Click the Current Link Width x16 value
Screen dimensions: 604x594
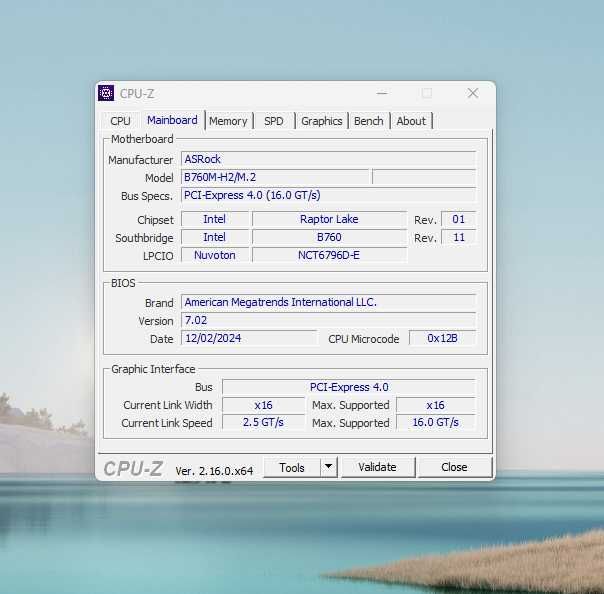[263, 405]
